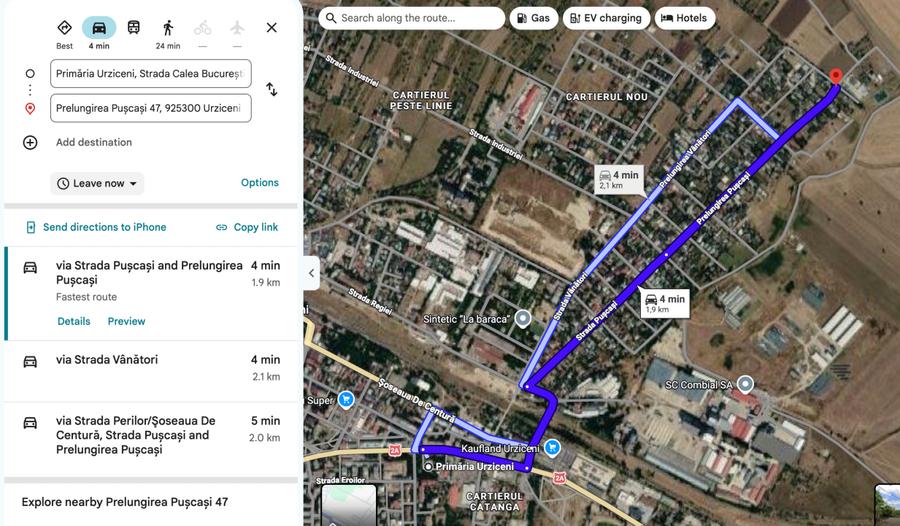The width and height of the screenshot is (900, 526).
Task: Click the CARTIERUL PESTE LINIE neighborhood label
Action: [421, 100]
